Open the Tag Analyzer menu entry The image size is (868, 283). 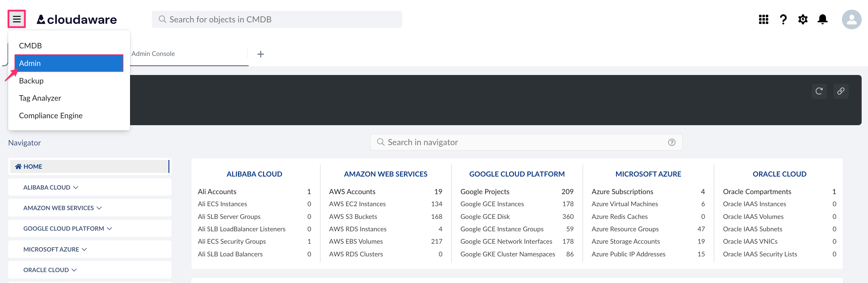pos(40,98)
